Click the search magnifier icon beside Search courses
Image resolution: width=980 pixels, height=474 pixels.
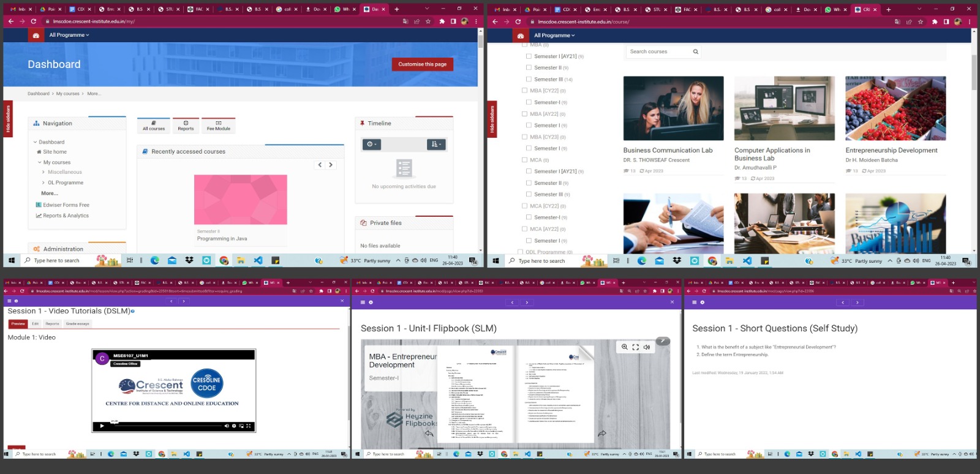point(695,52)
